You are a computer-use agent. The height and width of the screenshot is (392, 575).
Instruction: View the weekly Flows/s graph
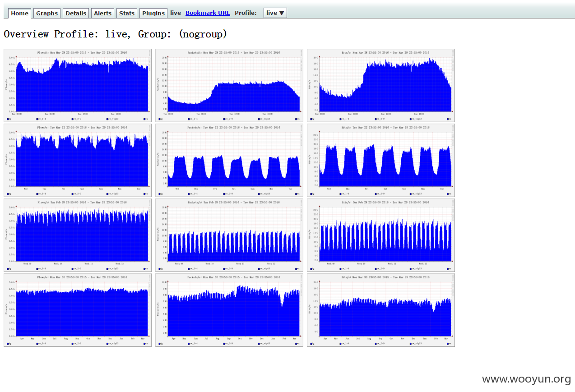(78, 160)
